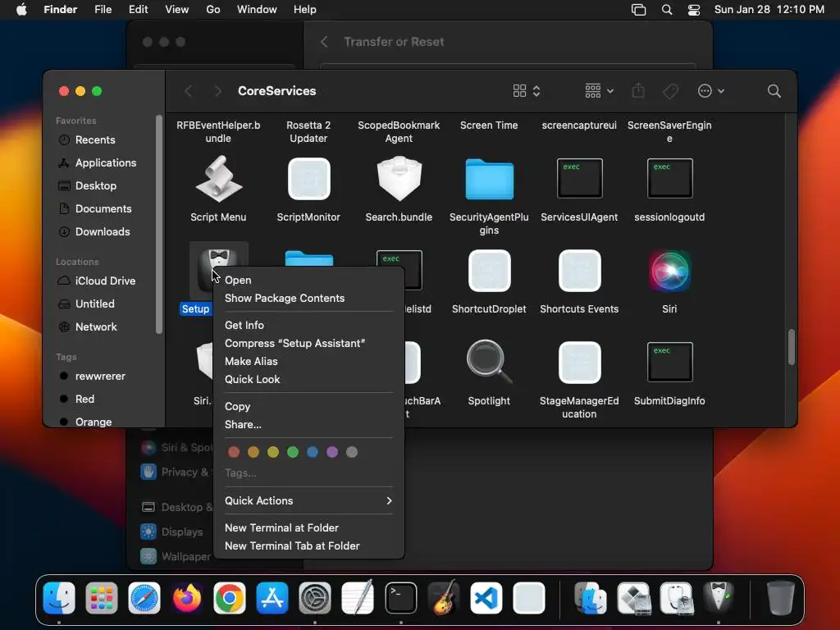Viewport: 840px width, 630px height.
Task: Click the Finder file list scrollbar
Action: (792, 347)
